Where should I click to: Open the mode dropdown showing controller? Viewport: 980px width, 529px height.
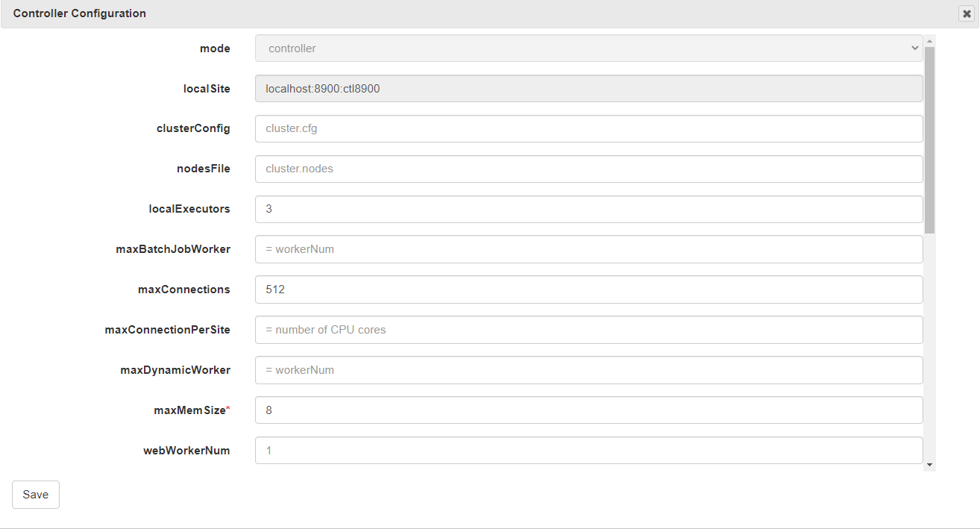click(x=588, y=48)
